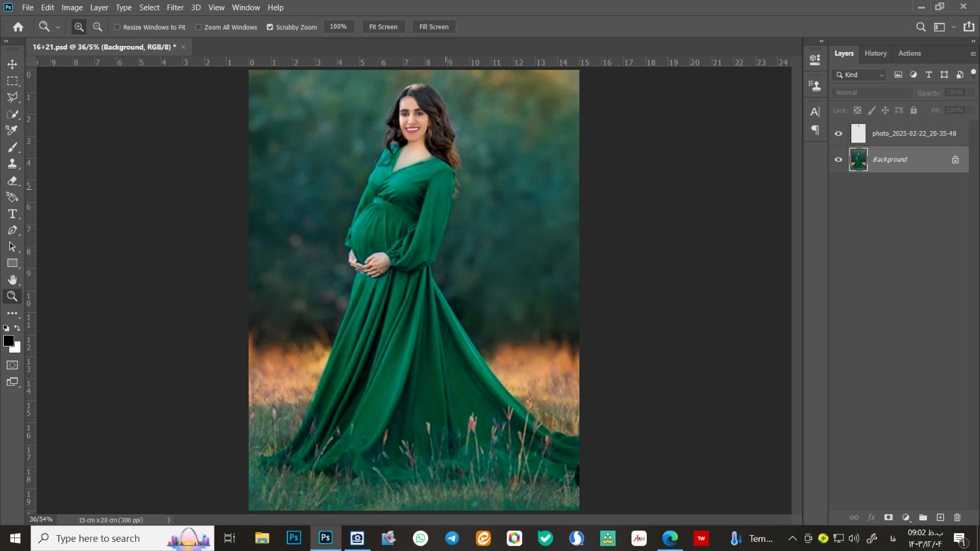Activate the Horizontal Type tool

click(12, 214)
